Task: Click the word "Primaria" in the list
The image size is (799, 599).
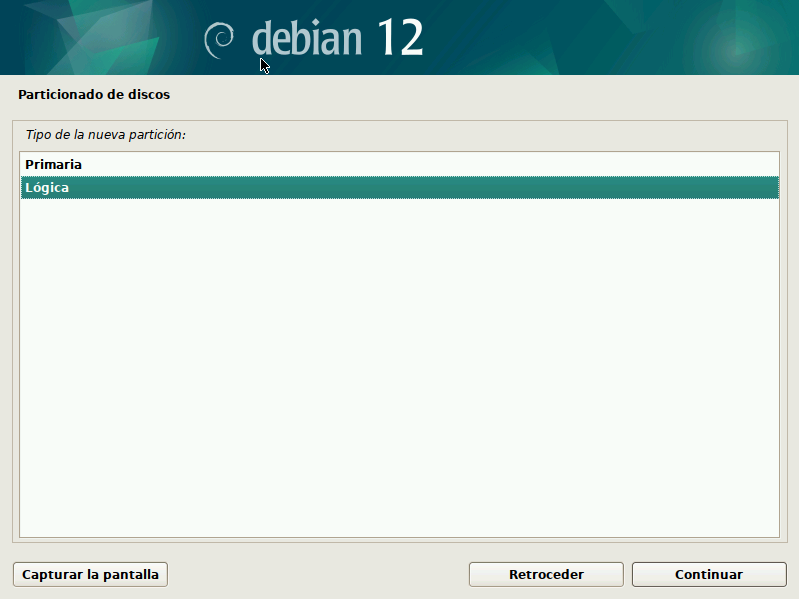Action: pyautogui.click(x=53, y=164)
